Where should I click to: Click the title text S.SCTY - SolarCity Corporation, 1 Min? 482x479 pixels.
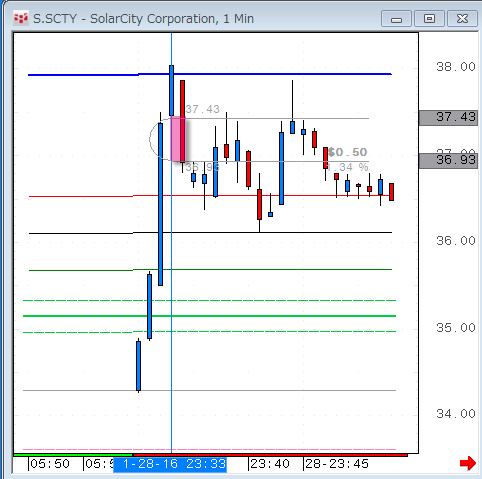[143, 19]
